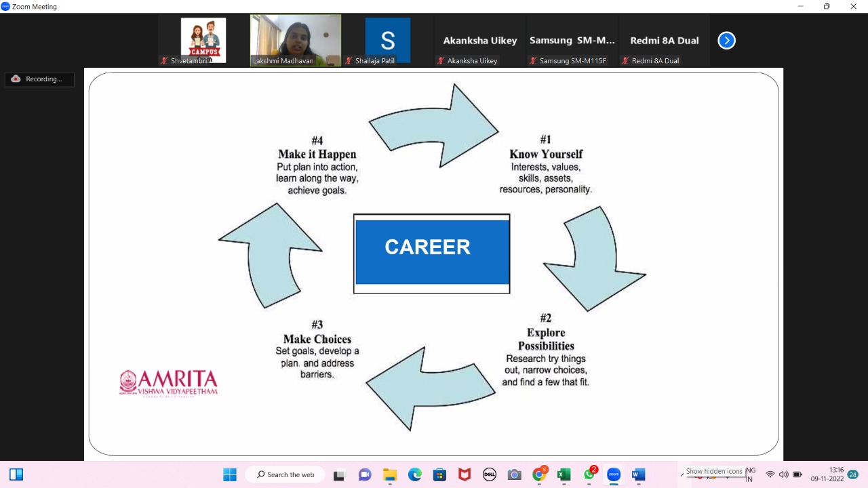Open the Windows Start menu
The height and width of the screenshot is (488, 868).
coord(230,474)
